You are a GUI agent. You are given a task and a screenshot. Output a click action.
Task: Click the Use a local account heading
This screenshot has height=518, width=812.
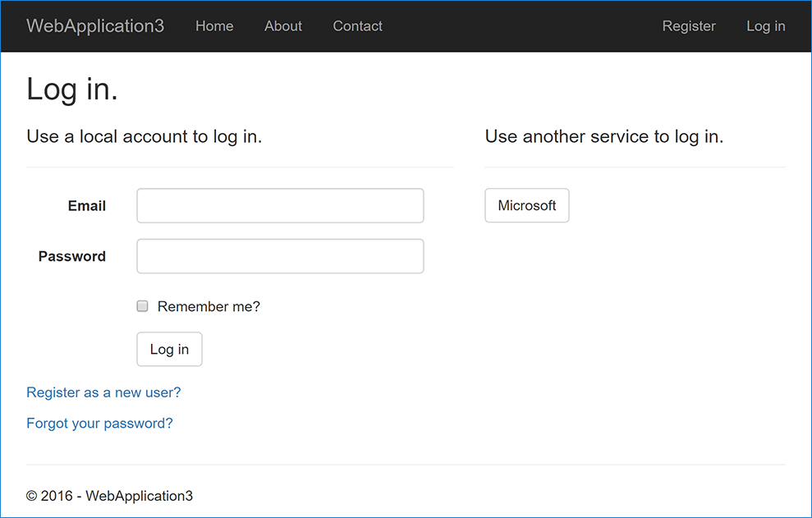tap(144, 136)
